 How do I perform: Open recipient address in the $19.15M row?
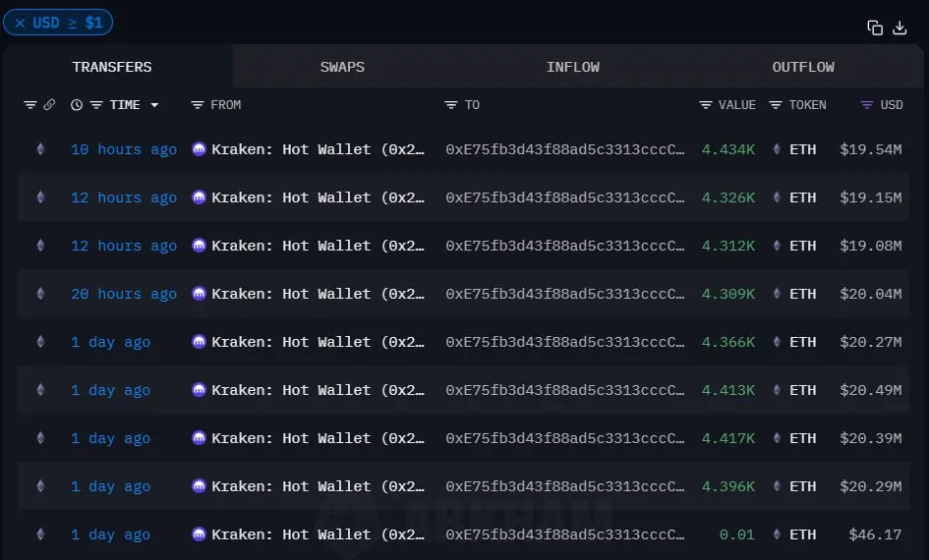[564, 197]
